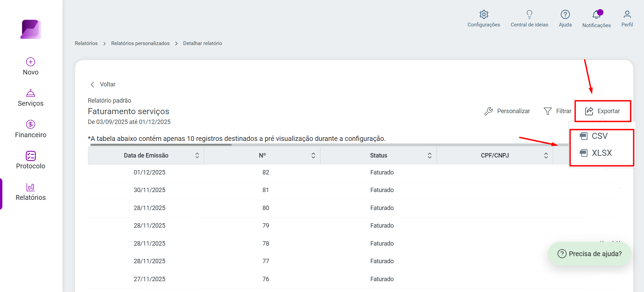Click the Personalizar button label

513,111
